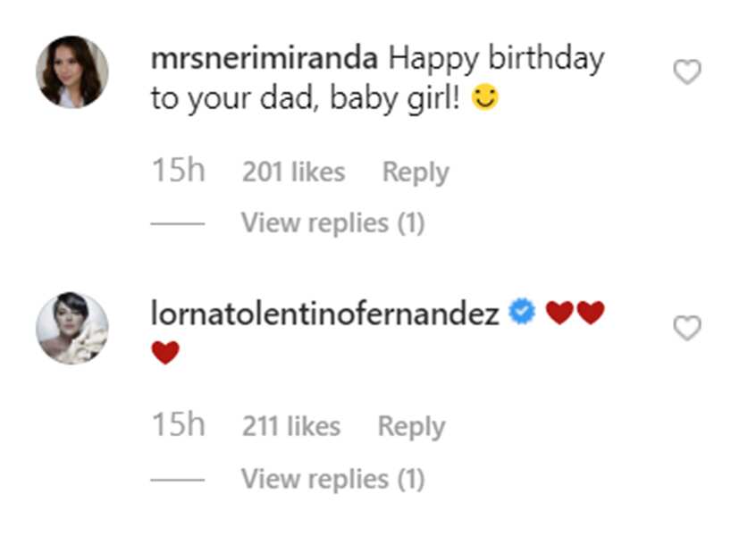
Task: Click the line beside first View replies
Action: [x=178, y=223]
